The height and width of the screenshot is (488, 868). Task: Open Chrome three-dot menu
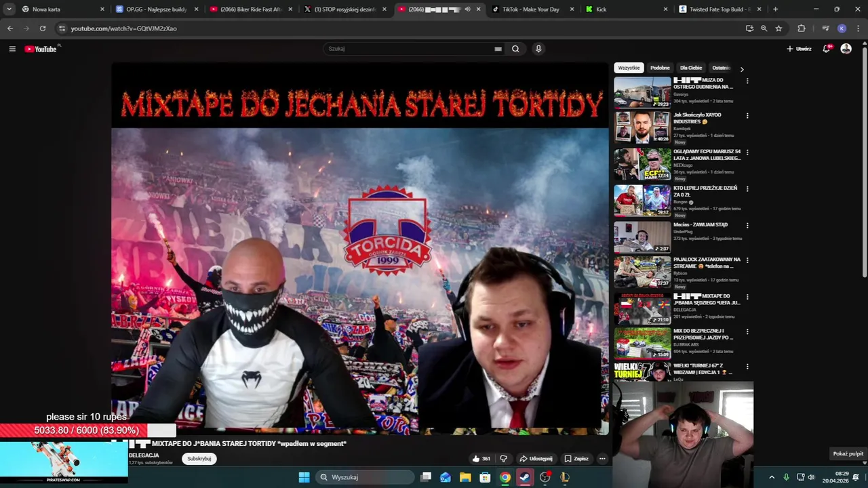click(x=858, y=28)
